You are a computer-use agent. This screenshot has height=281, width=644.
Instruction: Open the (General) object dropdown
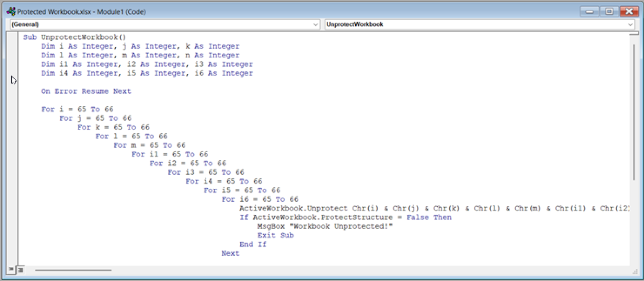point(316,25)
